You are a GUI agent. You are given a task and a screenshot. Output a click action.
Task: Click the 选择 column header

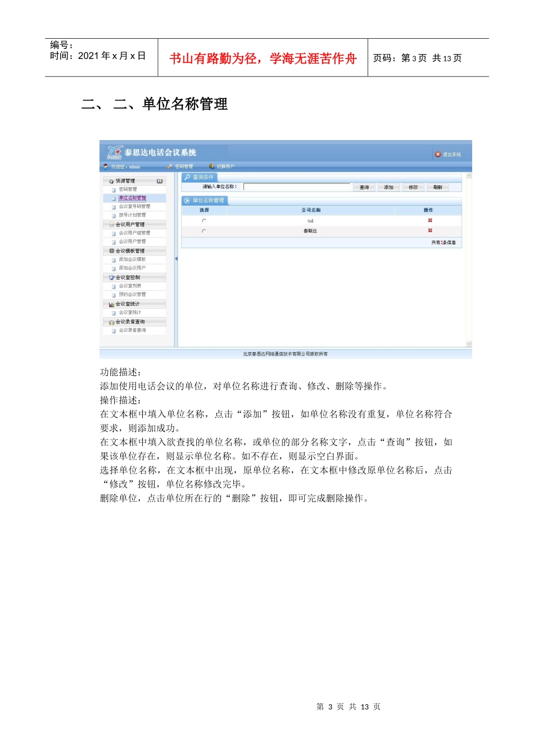coord(204,210)
